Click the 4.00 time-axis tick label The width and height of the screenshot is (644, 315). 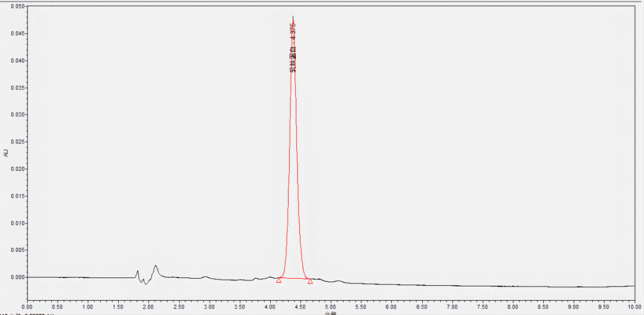(x=270, y=307)
